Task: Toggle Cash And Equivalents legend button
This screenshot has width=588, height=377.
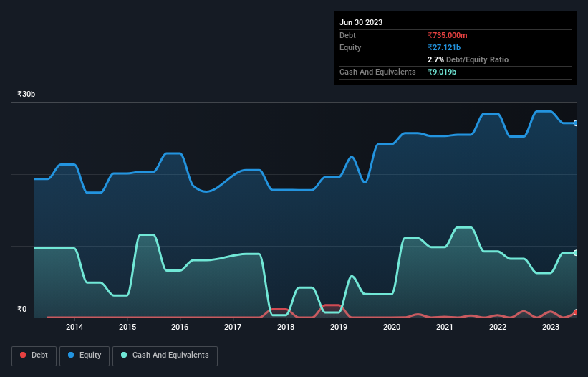Action: click(165, 355)
